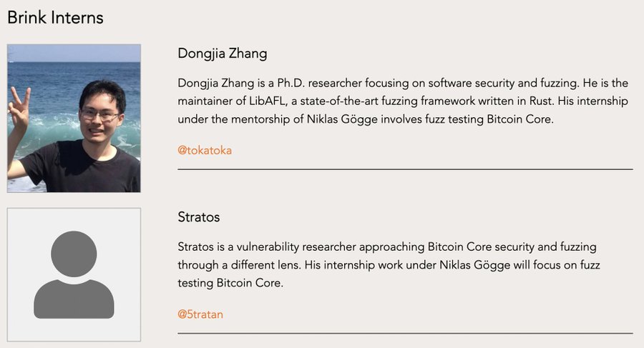Image resolution: width=644 pixels, height=348 pixels.
Task: Click the divider line below @5tratan
Action: tap(405, 333)
